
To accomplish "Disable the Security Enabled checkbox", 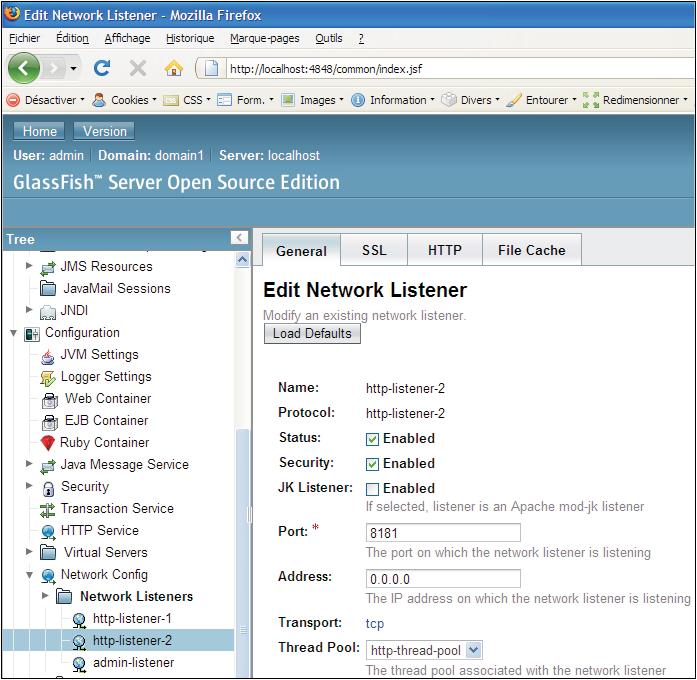I will click(373, 464).
